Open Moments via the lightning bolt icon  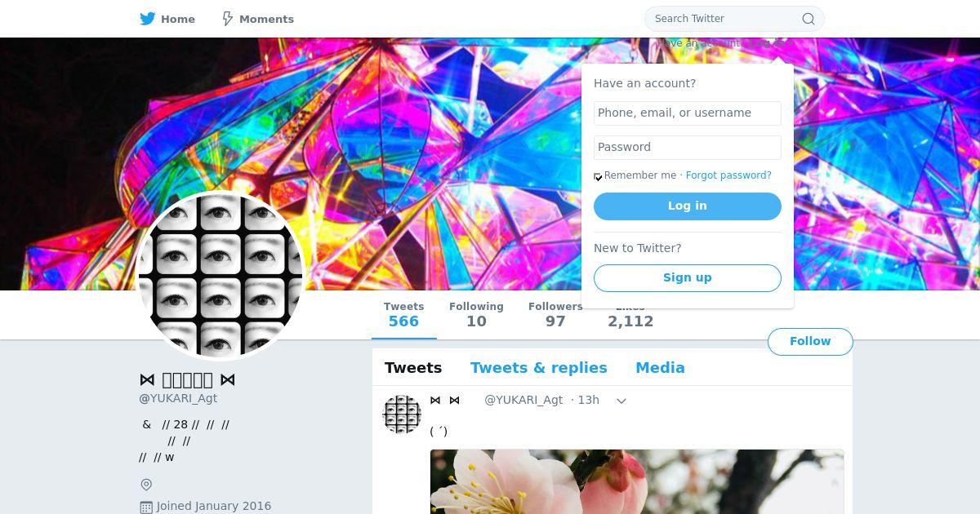[x=228, y=19]
